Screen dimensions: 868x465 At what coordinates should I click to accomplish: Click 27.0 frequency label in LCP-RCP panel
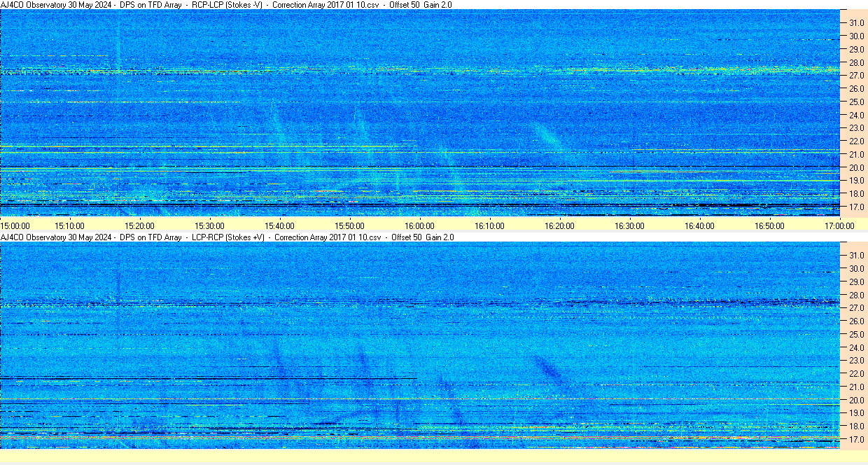[857, 307]
